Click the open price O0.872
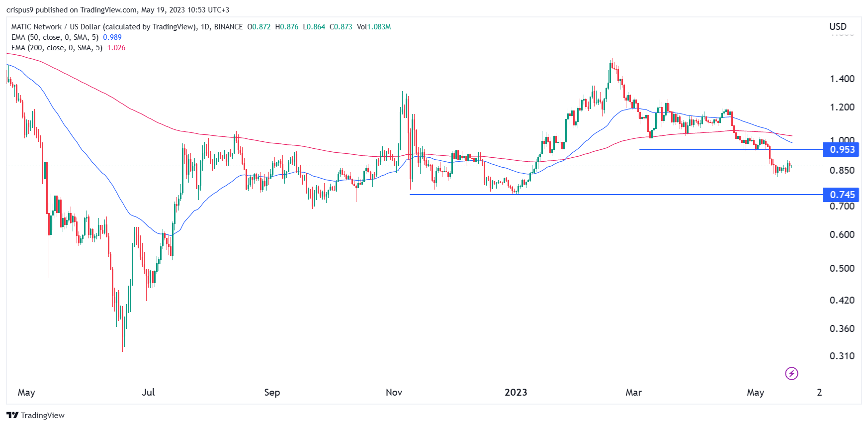 (259, 27)
